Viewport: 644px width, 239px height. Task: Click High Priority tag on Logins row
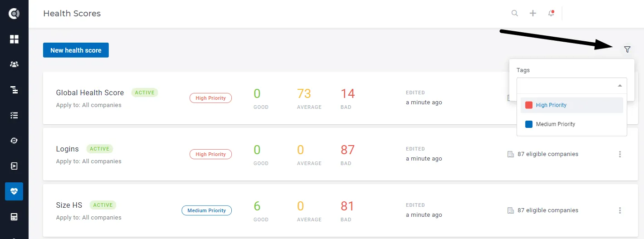[x=210, y=154]
